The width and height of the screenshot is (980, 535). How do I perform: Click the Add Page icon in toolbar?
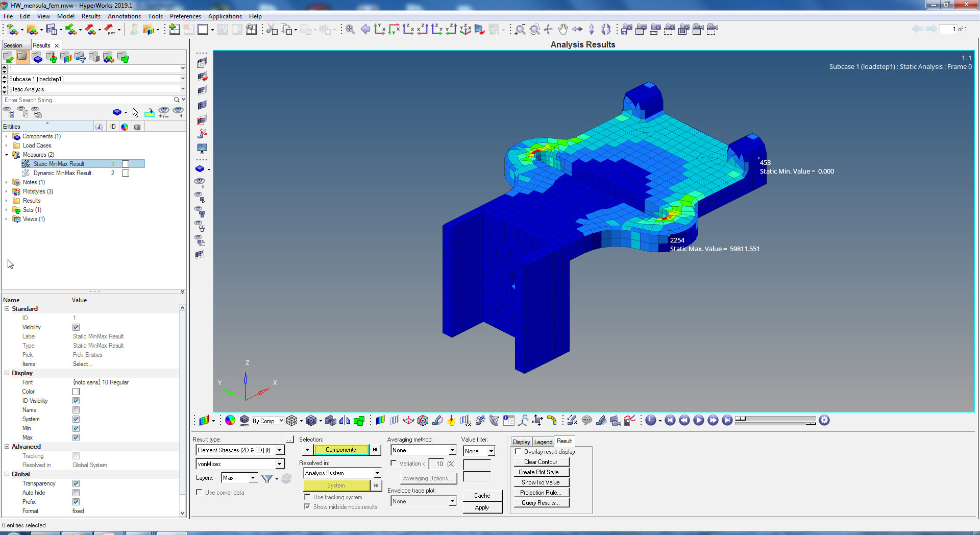(174, 30)
